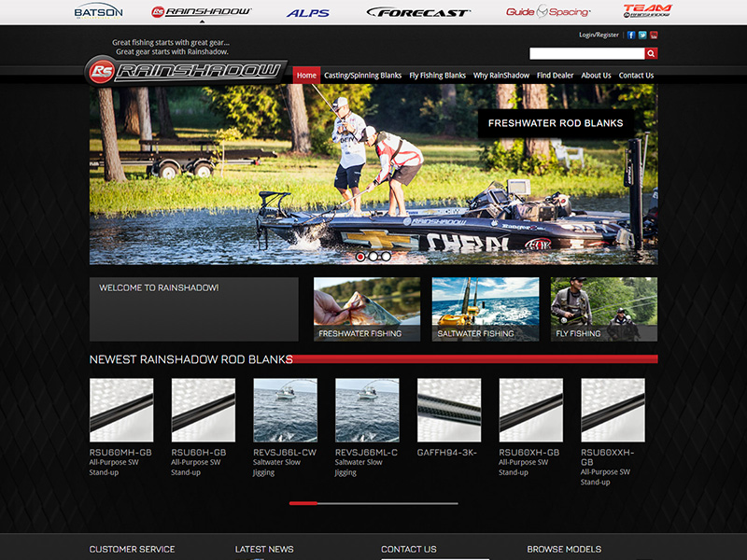Go to the ALPS brand site

click(308, 13)
